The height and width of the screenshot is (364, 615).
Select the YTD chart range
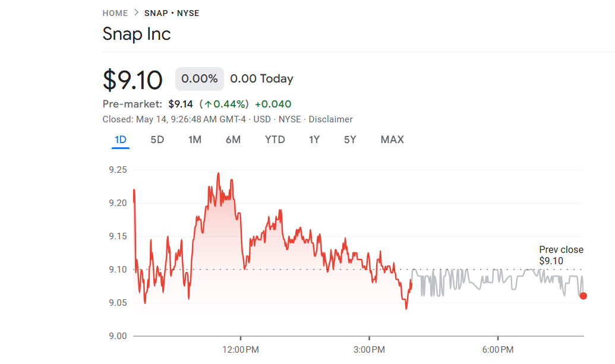[x=275, y=140]
